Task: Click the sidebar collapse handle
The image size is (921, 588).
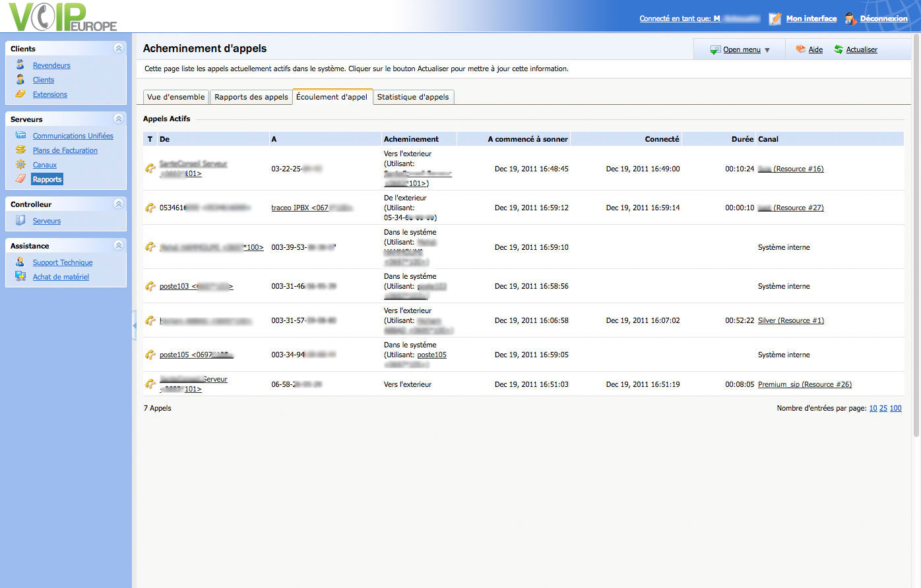Action: 134,324
